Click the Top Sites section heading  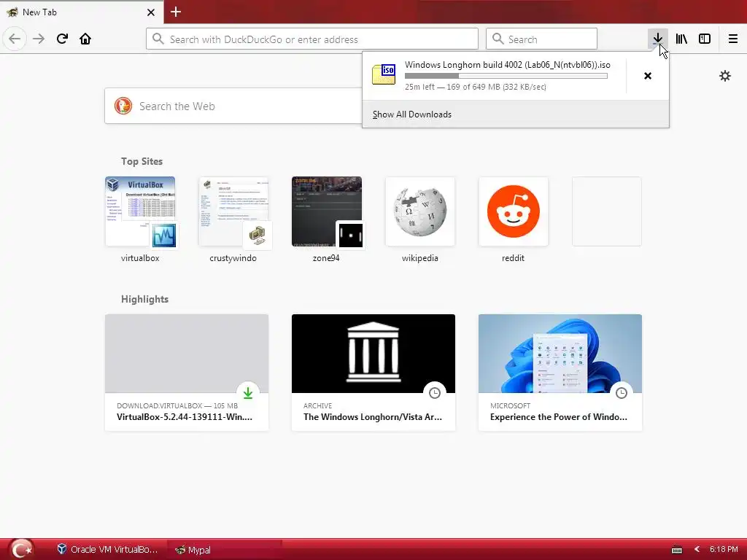pyautogui.click(x=142, y=161)
